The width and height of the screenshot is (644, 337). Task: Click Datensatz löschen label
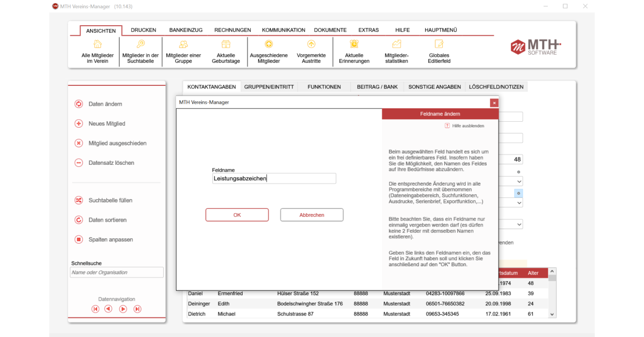pyautogui.click(x=111, y=163)
